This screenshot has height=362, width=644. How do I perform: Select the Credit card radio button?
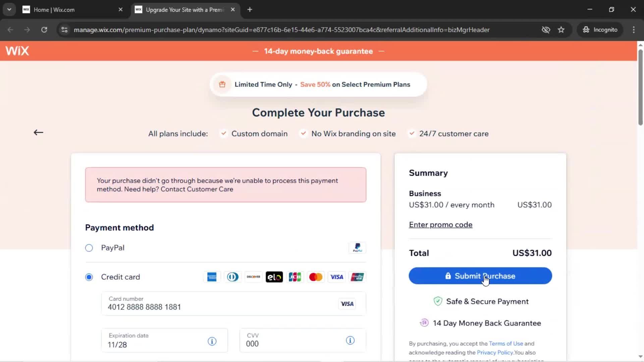pyautogui.click(x=89, y=277)
